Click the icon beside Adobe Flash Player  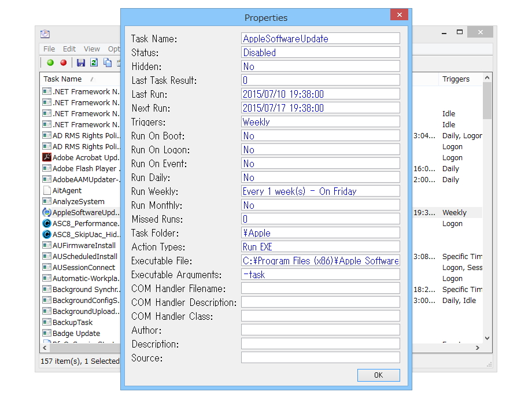coord(46,168)
